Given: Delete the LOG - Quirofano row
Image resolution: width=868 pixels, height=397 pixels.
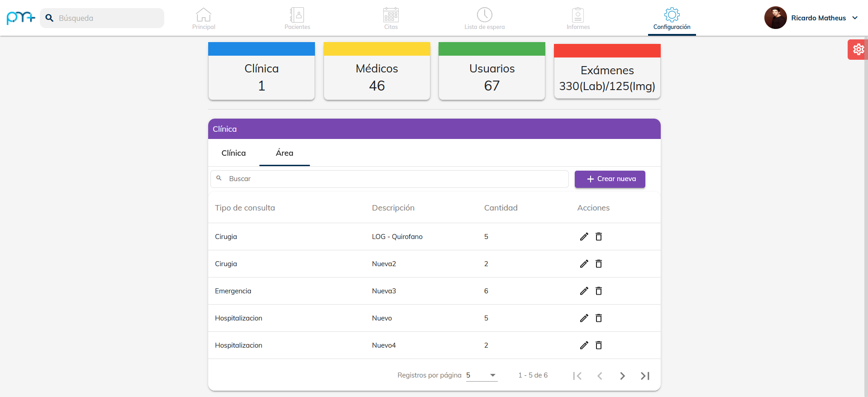Looking at the screenshot, I should [x=599, y=237].
